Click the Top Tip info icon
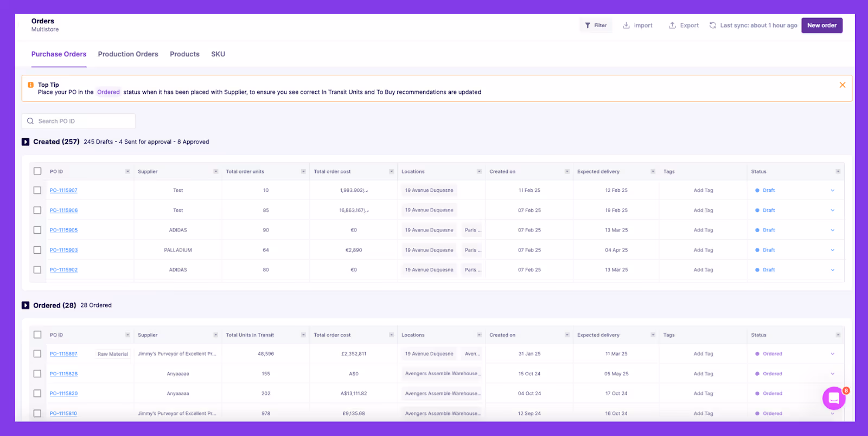Screen dimensions: 868x436 click(x=30, y=85)
